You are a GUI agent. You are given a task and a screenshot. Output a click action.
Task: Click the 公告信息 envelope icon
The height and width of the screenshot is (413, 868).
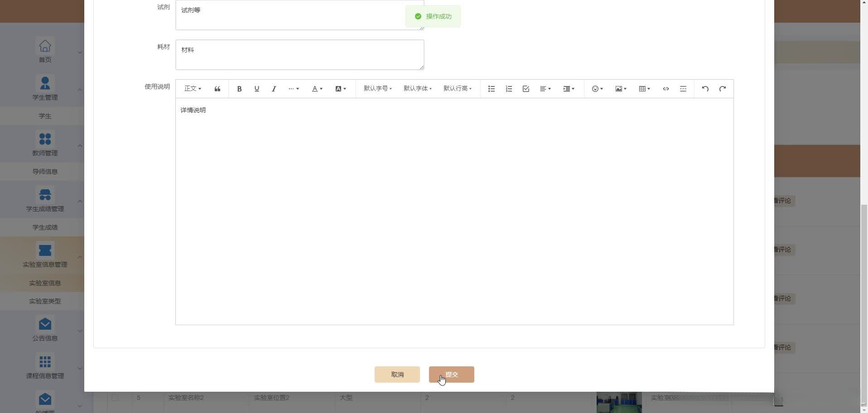45,324
